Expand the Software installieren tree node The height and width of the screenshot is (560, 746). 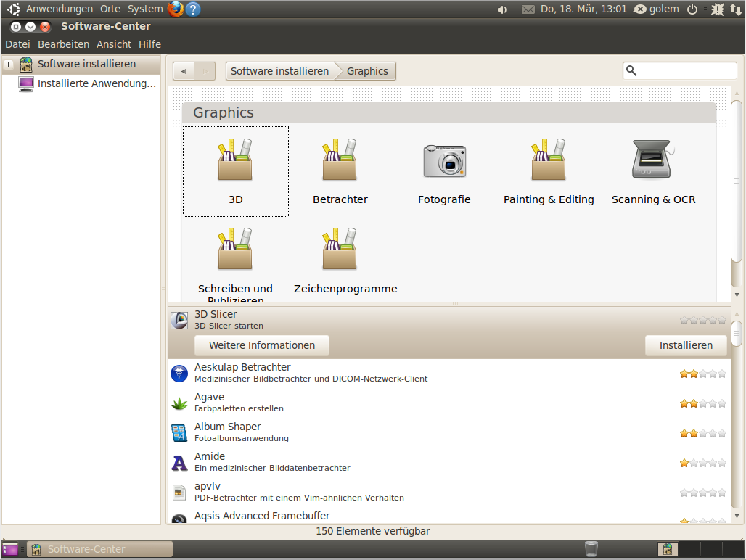pyautogui.click(x=9, y=65)
